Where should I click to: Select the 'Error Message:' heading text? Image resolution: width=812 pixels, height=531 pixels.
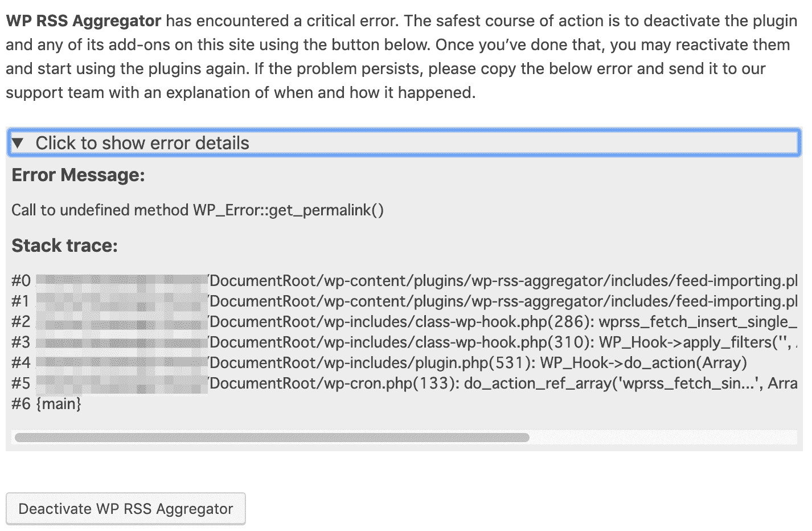79,175
